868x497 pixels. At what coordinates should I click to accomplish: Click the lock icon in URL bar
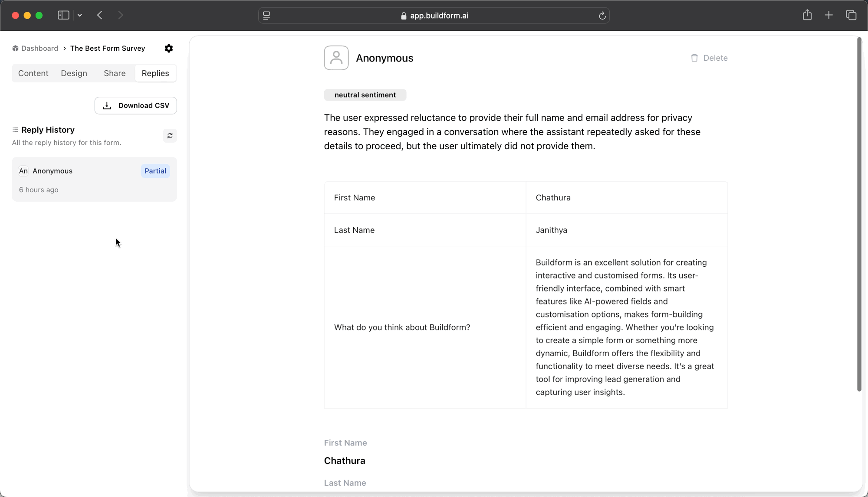pyautogui.click(x=404, y=16)
